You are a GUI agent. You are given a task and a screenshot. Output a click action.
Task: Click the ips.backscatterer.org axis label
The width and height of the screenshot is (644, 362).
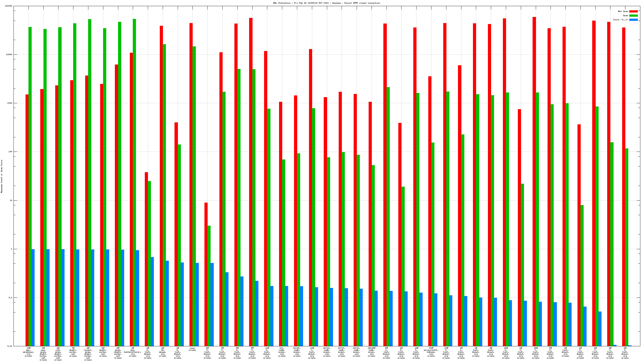(x=133, y=352)
